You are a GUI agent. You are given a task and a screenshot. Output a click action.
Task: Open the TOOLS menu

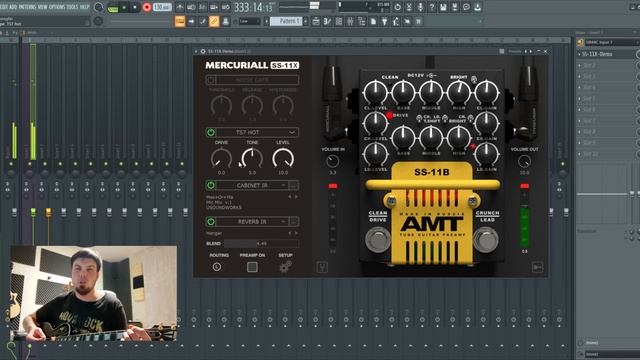(x=72, y=7)
